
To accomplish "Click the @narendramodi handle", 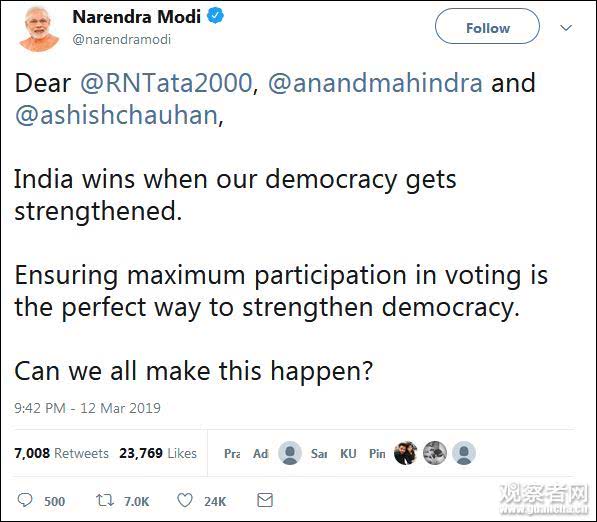I will tap(121, 39).
